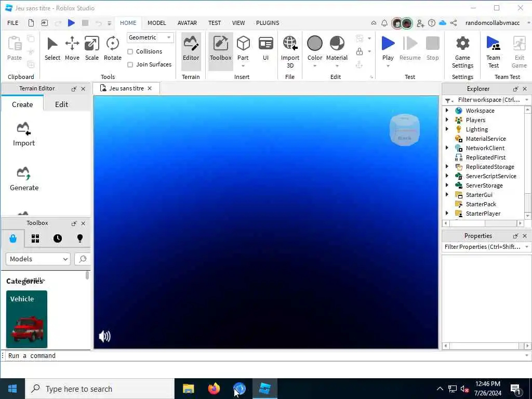532x399 pixels.
Task: Activate the Rotate tool
Action: pyautogui.click(x=112, y=49)
